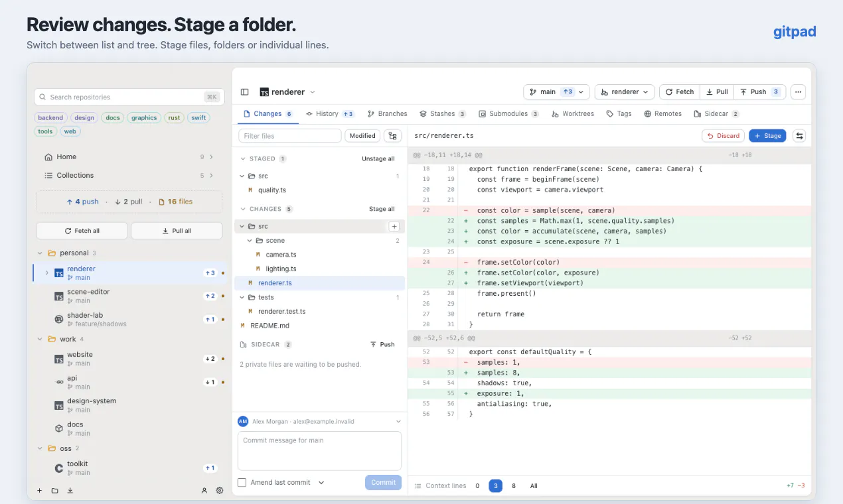Click the scene-editor repository TS icon

coord(58,296)
